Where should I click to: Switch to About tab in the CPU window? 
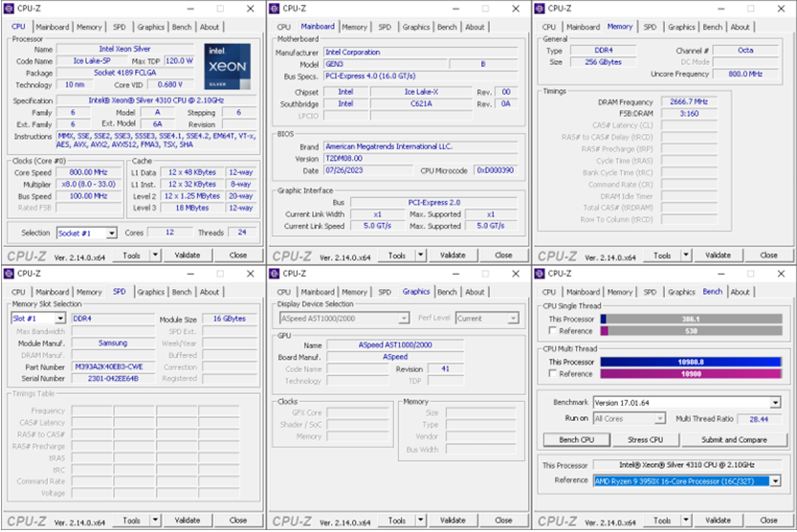(x=209, y=27)
